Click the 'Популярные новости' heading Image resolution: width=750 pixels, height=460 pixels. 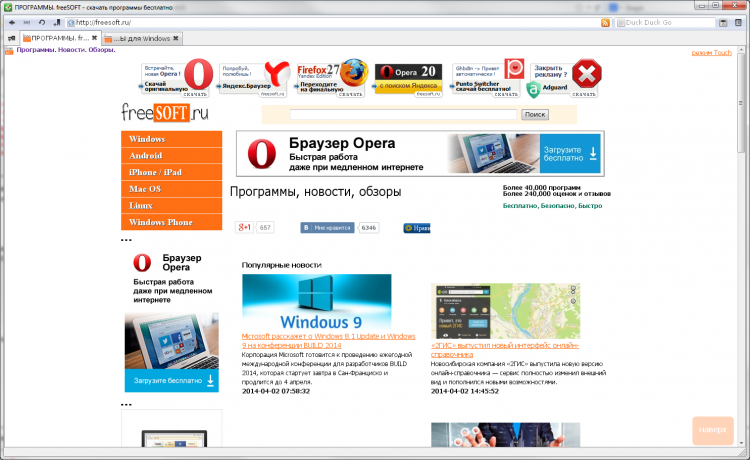(282, 265)
